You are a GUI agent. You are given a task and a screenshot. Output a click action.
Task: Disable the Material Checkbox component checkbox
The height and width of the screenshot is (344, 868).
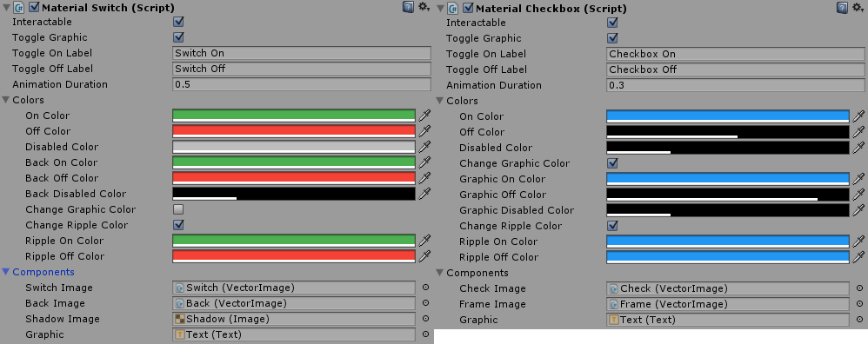click(468, 8)
